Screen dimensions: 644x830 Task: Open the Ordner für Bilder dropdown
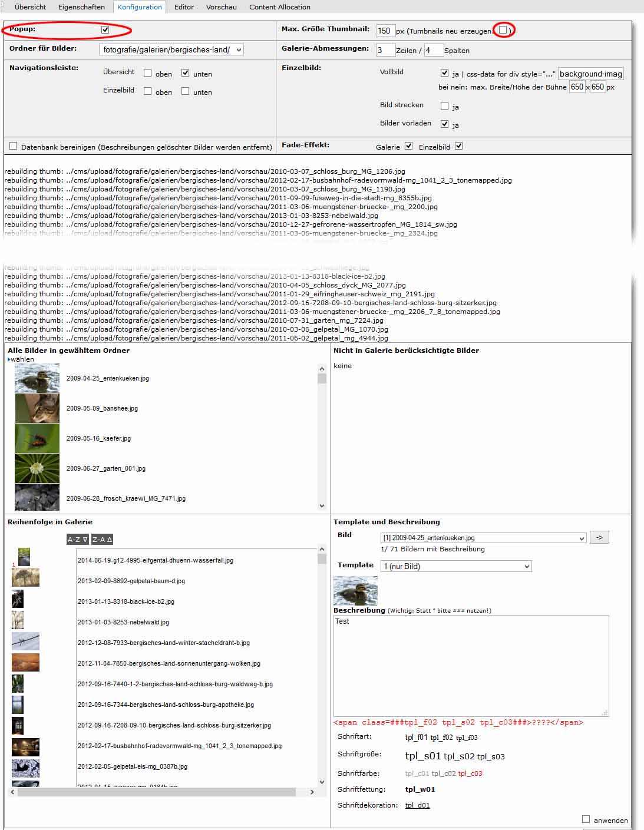(171, 50)
